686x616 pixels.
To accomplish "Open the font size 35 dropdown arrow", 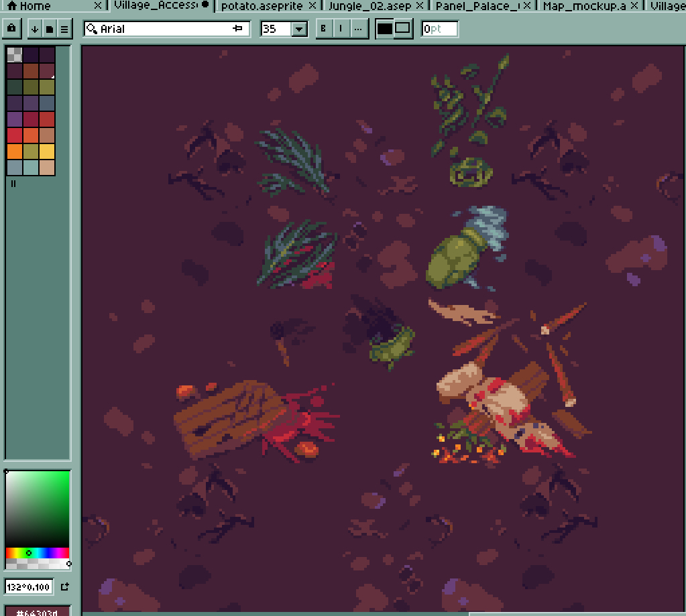I will 299,29.
